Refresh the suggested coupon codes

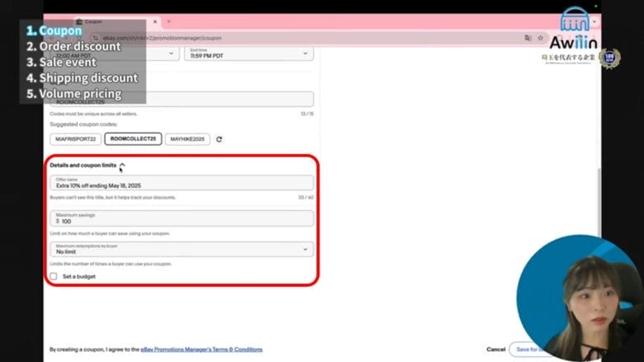click(x=219, y=139)
